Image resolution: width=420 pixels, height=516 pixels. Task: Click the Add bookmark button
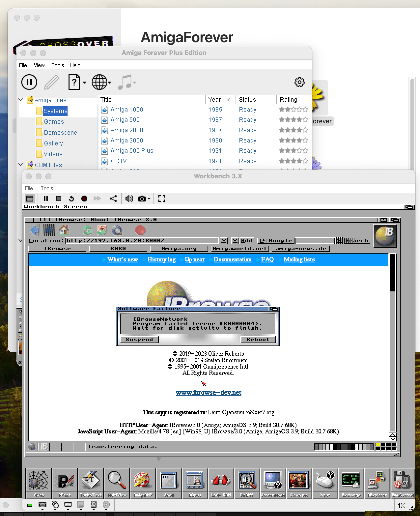click(x=247, y=241)
